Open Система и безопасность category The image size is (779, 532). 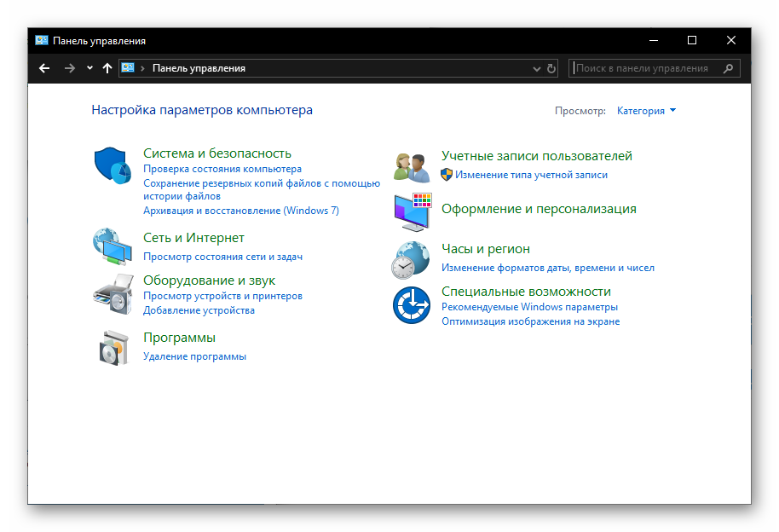tap(217, 153)
